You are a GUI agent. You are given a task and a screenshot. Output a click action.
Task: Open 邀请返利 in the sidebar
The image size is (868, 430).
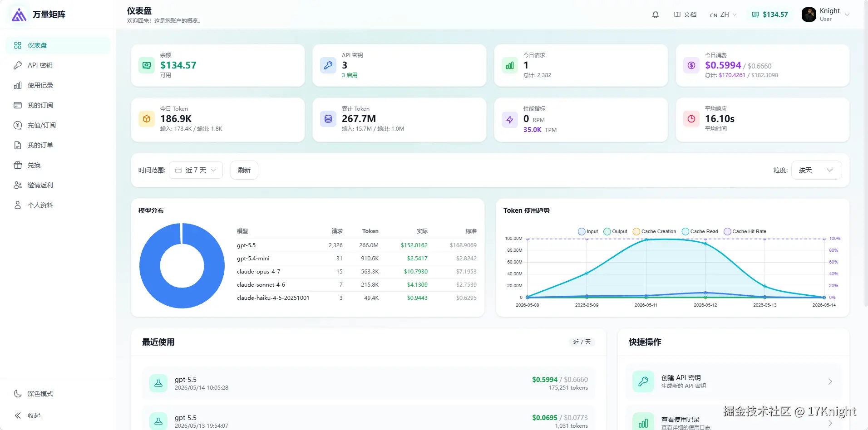58,185
